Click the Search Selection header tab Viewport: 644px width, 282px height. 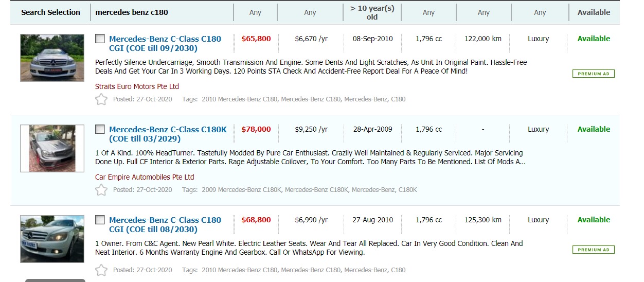pos(50,12)
